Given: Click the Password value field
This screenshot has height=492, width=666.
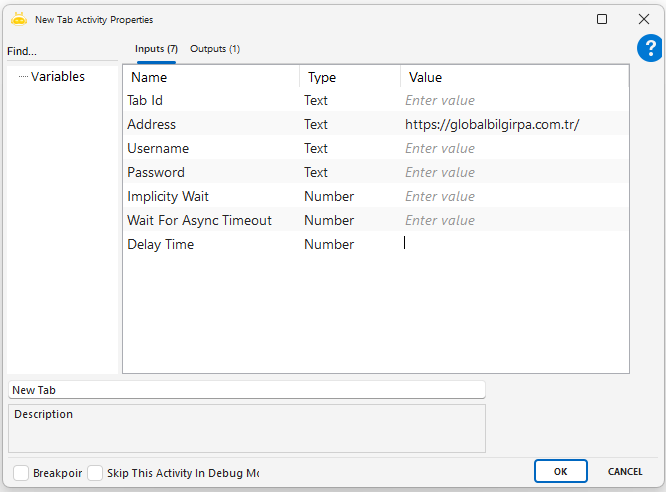Looking at the screenshot, I should pyautogui.click(x=514, y=173).
